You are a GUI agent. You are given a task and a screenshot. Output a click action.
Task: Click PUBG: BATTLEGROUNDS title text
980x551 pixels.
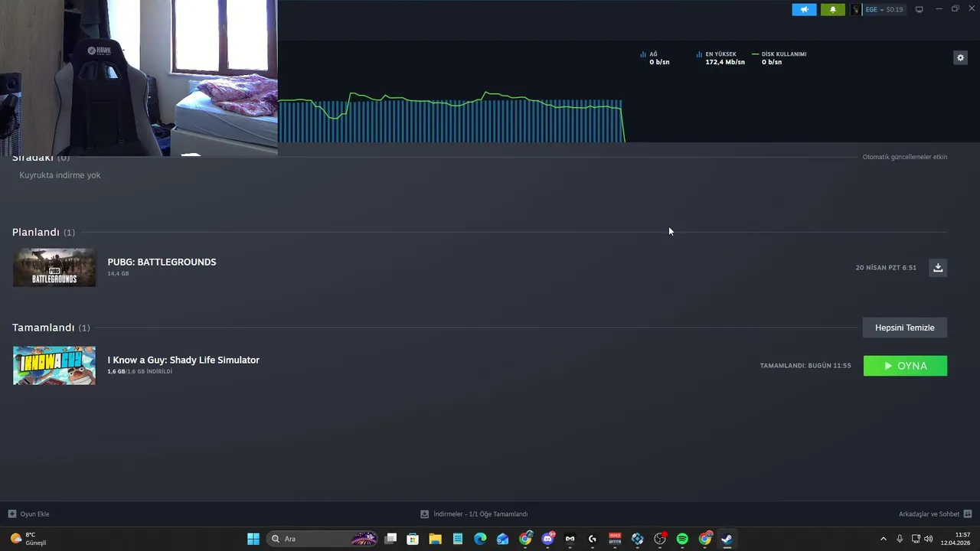(x=162, y=262)
